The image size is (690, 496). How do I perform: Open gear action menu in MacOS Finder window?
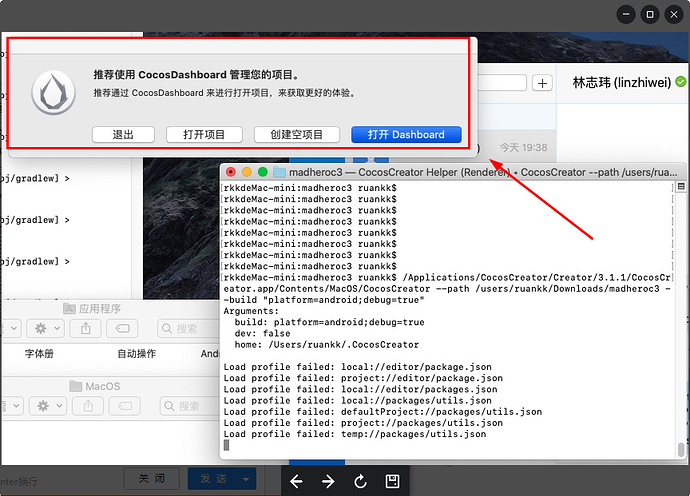[x=48, y=406]
